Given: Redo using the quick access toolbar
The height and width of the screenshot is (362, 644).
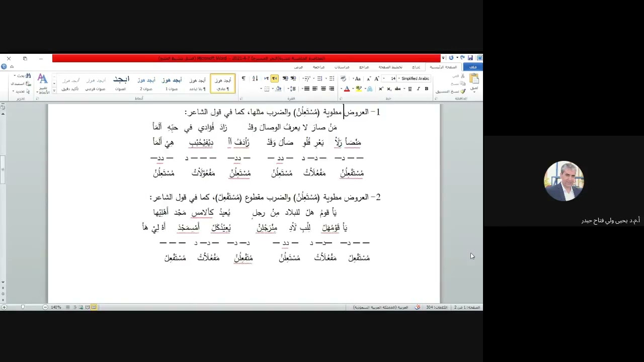Looking at the screenshot, I should tap(451, 58).
